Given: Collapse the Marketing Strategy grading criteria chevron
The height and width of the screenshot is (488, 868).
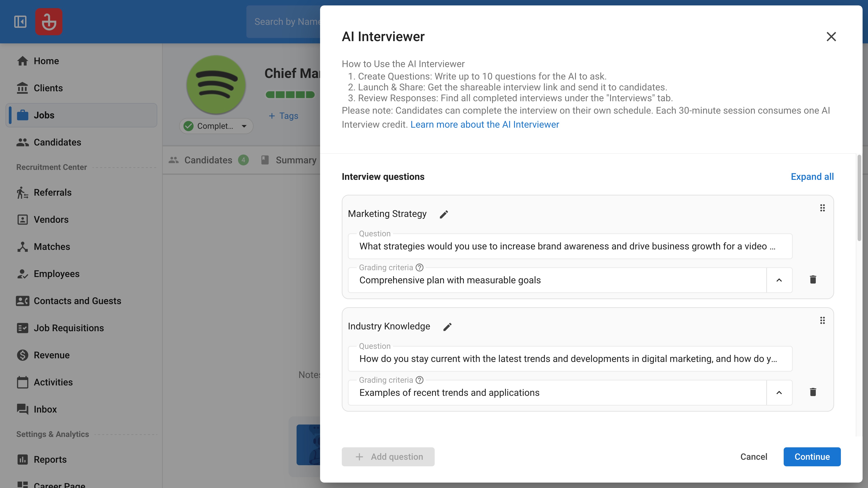Looking at the screenshot, I should (779, 280).
